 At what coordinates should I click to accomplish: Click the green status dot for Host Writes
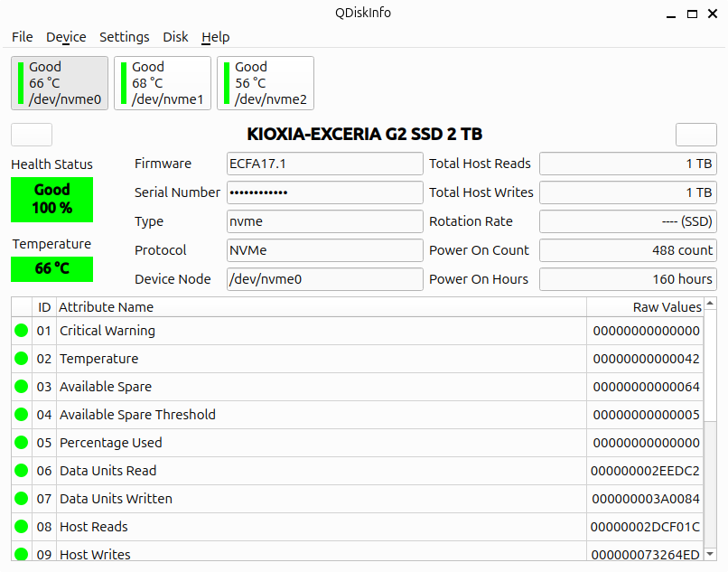pos(22,554)
